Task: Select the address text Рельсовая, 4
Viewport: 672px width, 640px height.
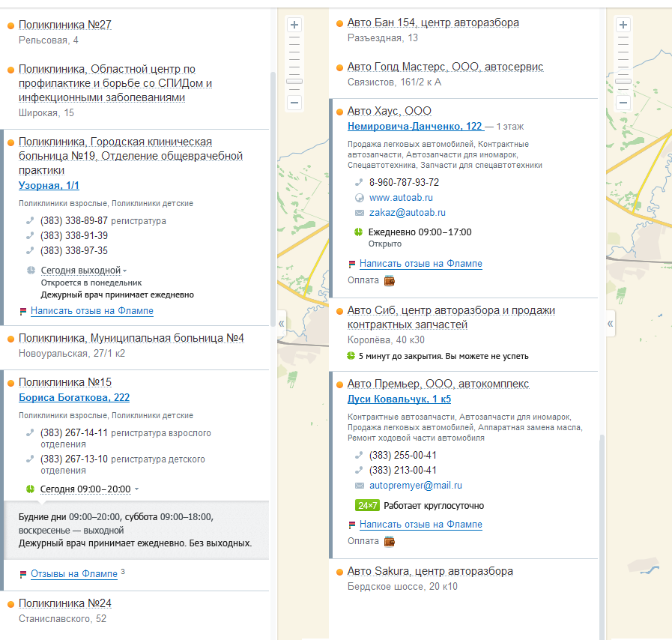Action: (x=49, y=40)
